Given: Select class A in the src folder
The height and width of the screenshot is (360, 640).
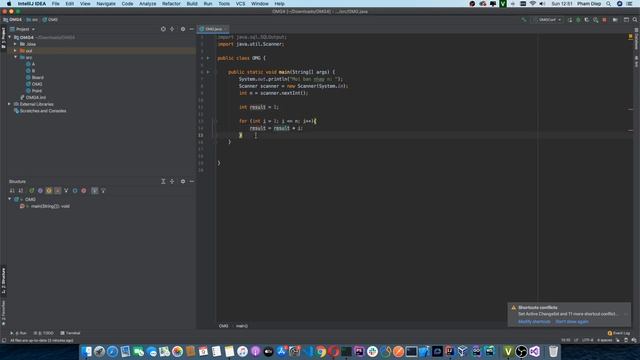Looking at the screenshot, I should (31, 64).
